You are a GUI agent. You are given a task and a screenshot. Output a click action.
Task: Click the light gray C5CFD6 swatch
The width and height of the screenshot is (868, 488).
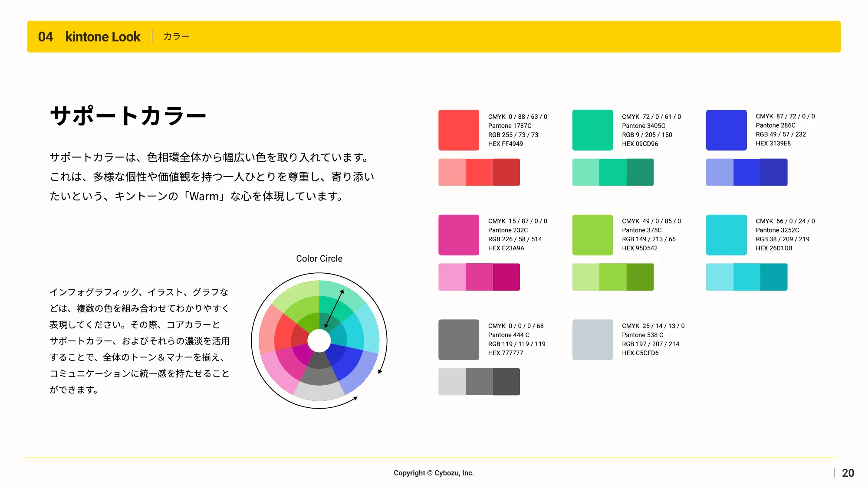592,340
